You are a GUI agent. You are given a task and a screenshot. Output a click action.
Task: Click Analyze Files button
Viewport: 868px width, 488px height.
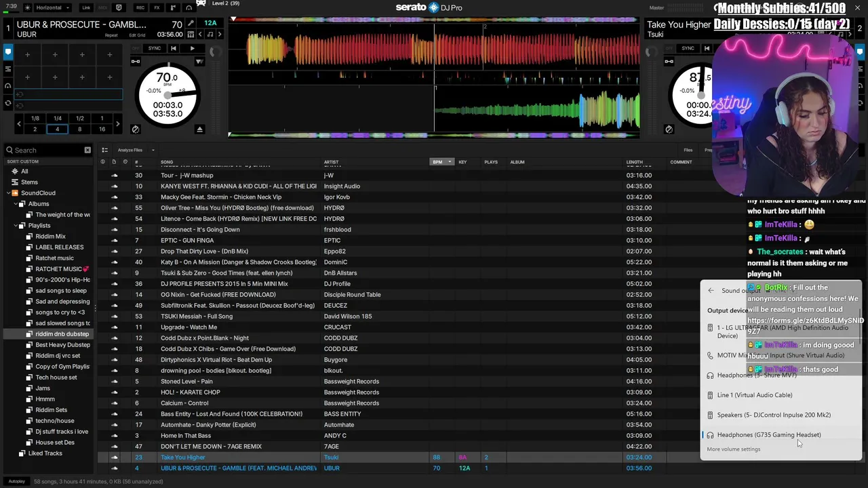point(130,150)
